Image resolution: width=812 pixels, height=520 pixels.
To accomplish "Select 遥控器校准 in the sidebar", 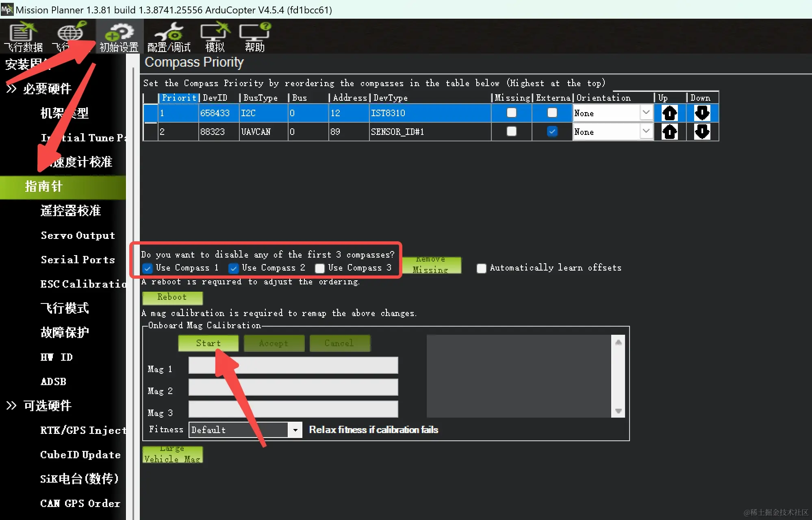I will pos(71,210).
